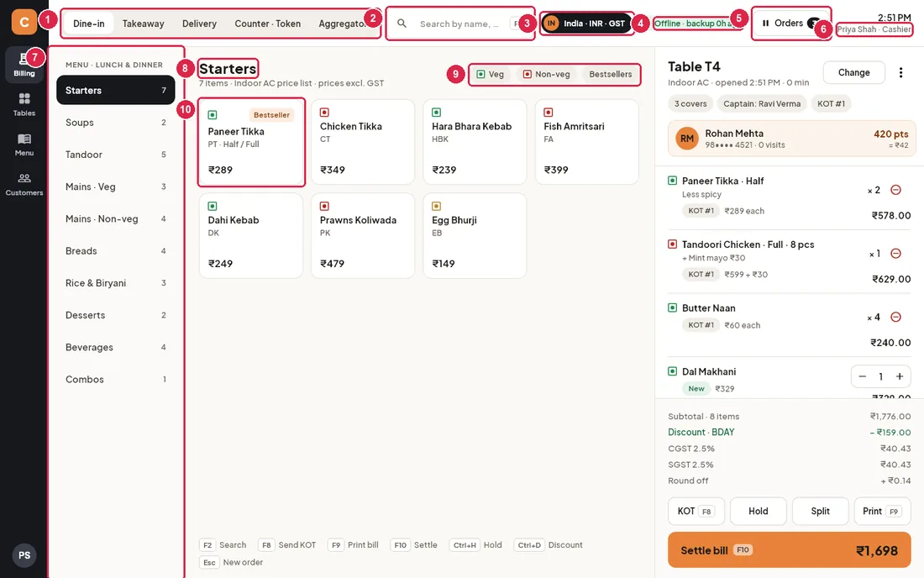Screen dimensions: 924x578
Task: Select the Counter · Token tab
Action: 267,24
